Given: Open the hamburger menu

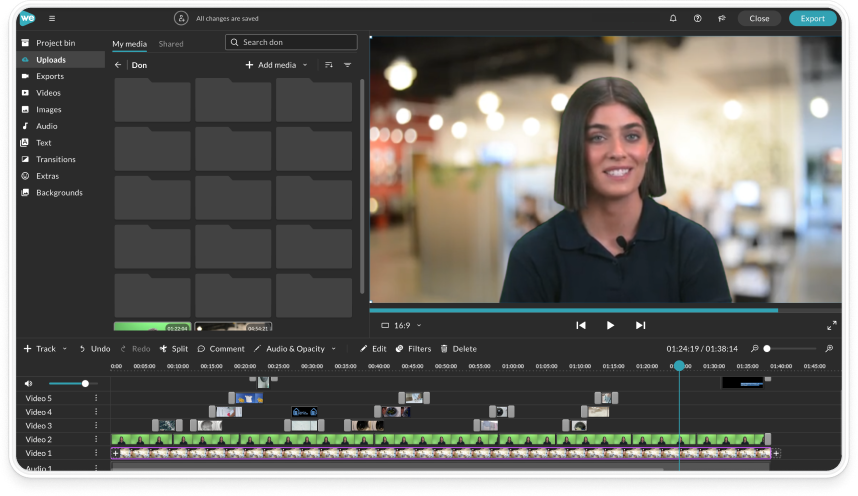Looking at the screenshot, I should 52,18.
